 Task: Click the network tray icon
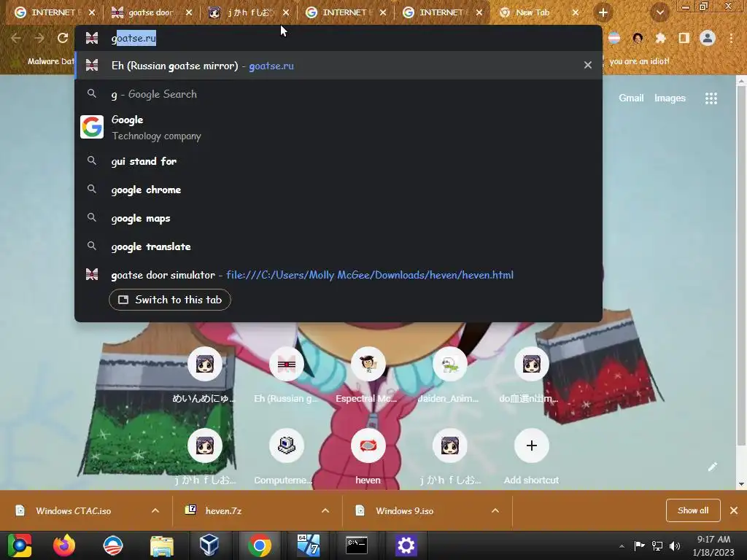(657, 546)
